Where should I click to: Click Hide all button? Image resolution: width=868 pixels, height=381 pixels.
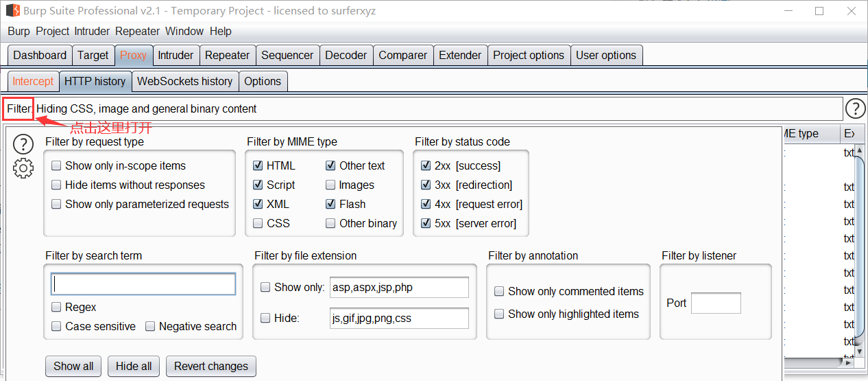134,366
